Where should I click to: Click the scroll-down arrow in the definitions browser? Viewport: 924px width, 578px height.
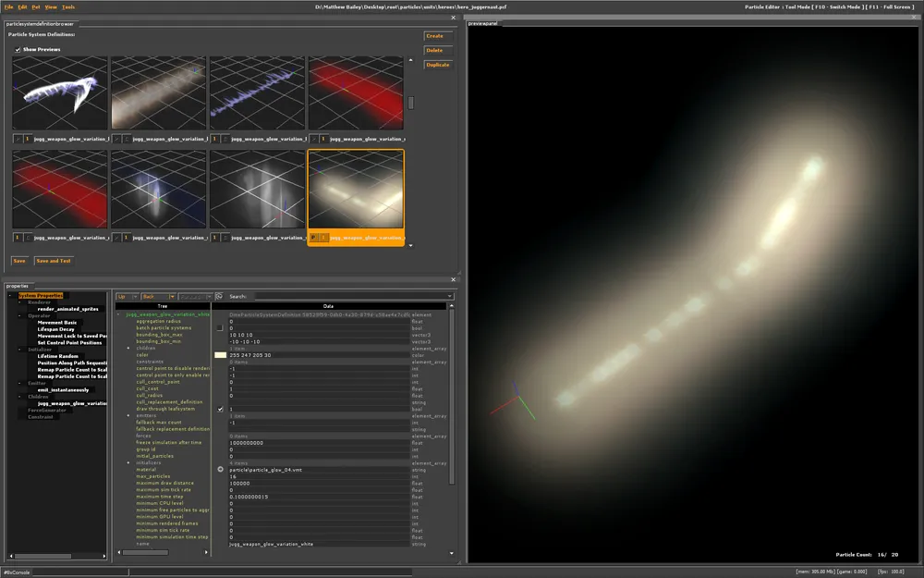point(410,246)
